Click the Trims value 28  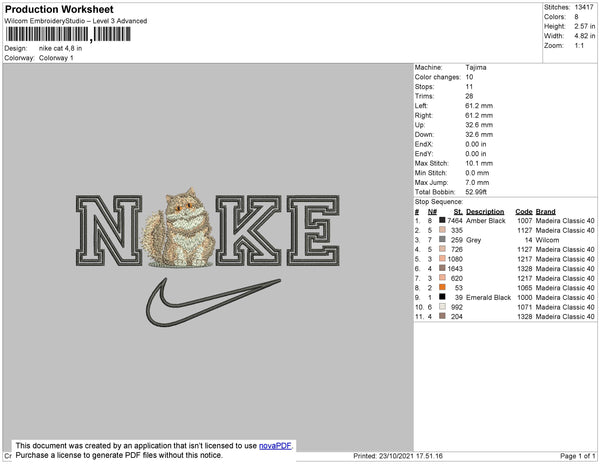(x=469, y=96)
